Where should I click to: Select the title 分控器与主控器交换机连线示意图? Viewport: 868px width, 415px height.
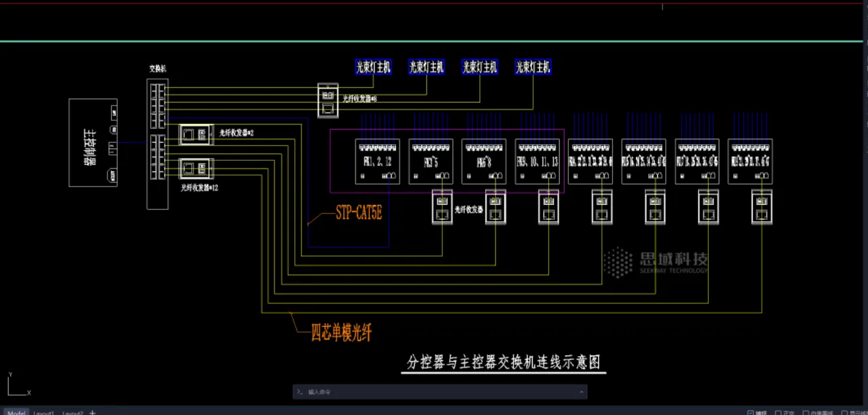[x=504, y=363]
